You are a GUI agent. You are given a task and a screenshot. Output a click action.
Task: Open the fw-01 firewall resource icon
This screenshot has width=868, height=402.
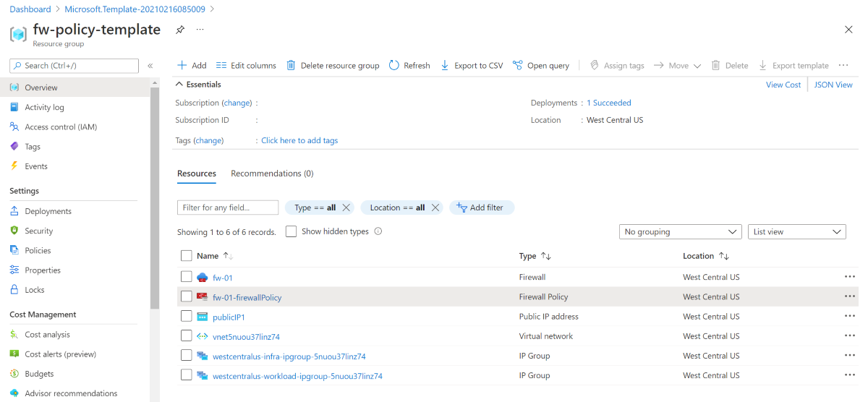[x=203, y=277]
